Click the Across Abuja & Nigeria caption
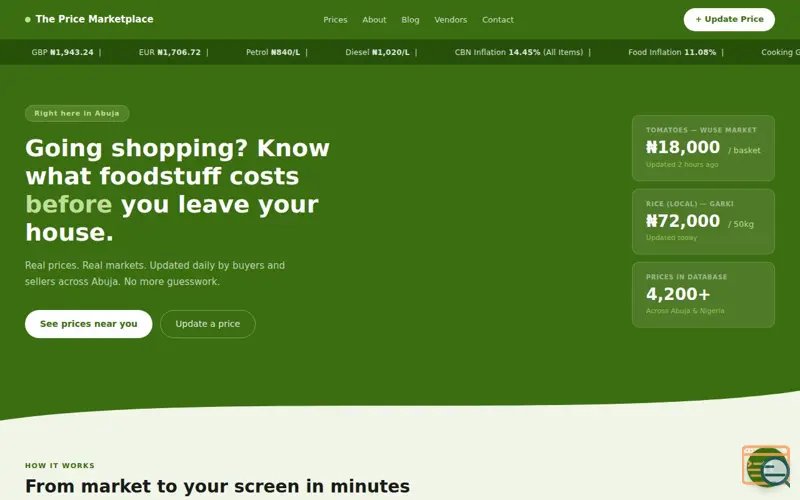Image resolution: width=800 pixels, height=500 pixels. 685,311
